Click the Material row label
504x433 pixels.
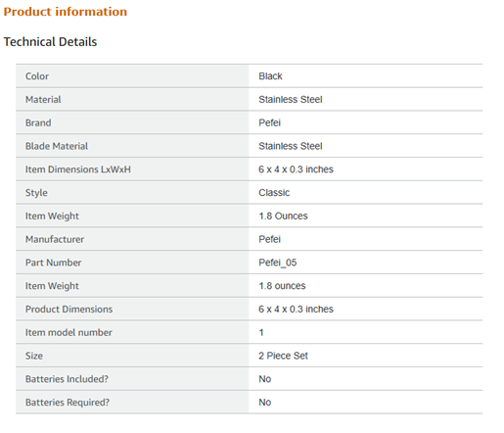pyautogui.click(x=43, y=99)
